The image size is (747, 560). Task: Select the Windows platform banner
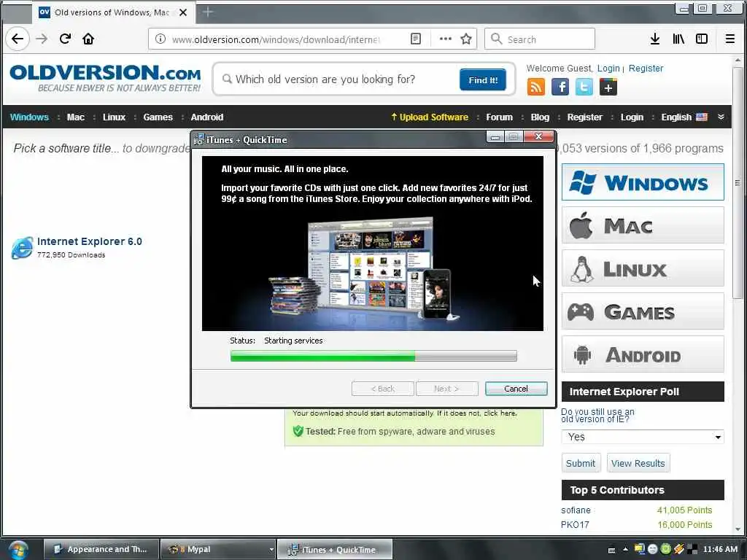643,182
